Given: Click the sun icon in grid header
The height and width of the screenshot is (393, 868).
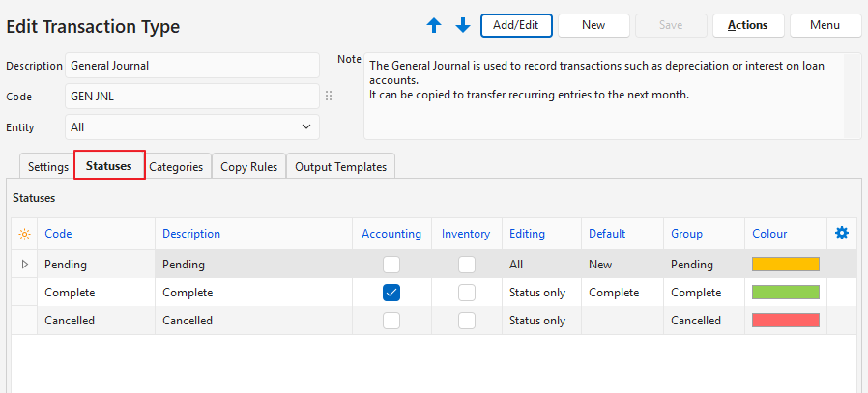Looking at the screenshot, I should [24, 234].
